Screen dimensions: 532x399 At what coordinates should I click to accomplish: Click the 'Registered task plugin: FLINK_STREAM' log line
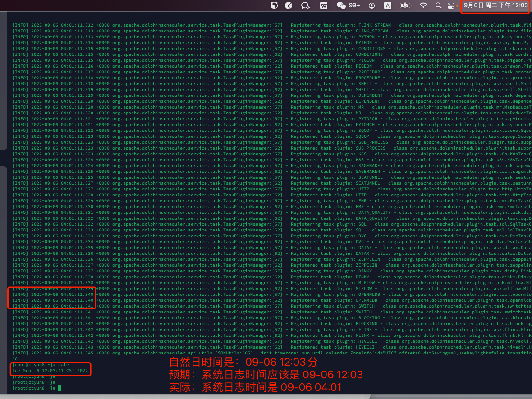[272, 31]
